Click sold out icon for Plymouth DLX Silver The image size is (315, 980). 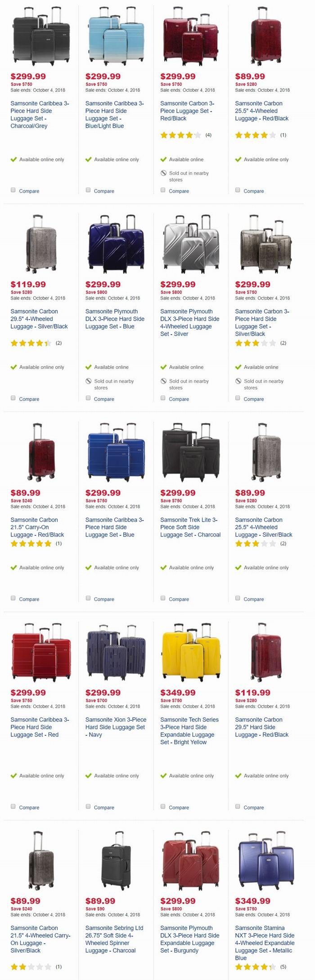[x=163, y=381]
